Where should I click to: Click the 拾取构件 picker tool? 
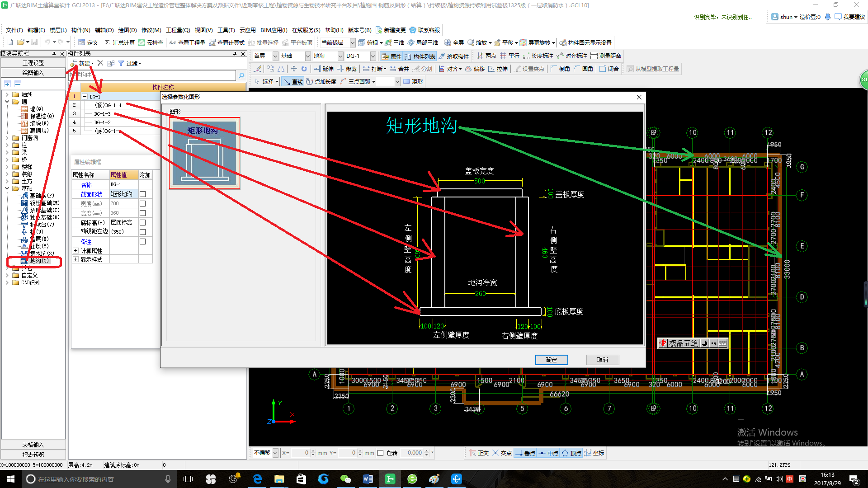coord(454,56)
